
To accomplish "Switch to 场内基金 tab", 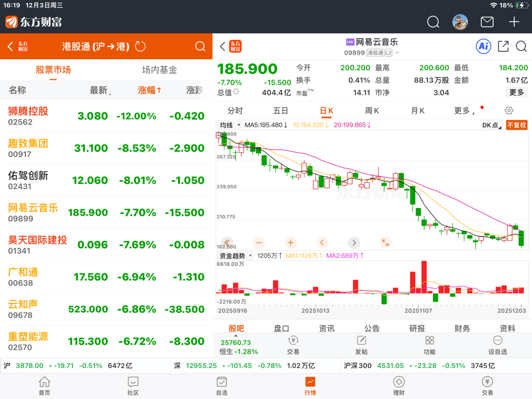I will pyautogui.click(x=159, y=70).
